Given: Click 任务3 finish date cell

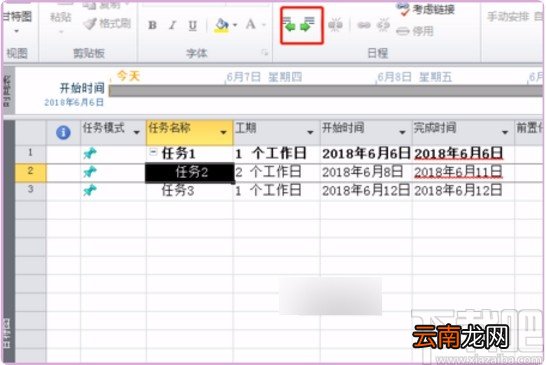Looking at the screenshot, I should pos(463,191).
